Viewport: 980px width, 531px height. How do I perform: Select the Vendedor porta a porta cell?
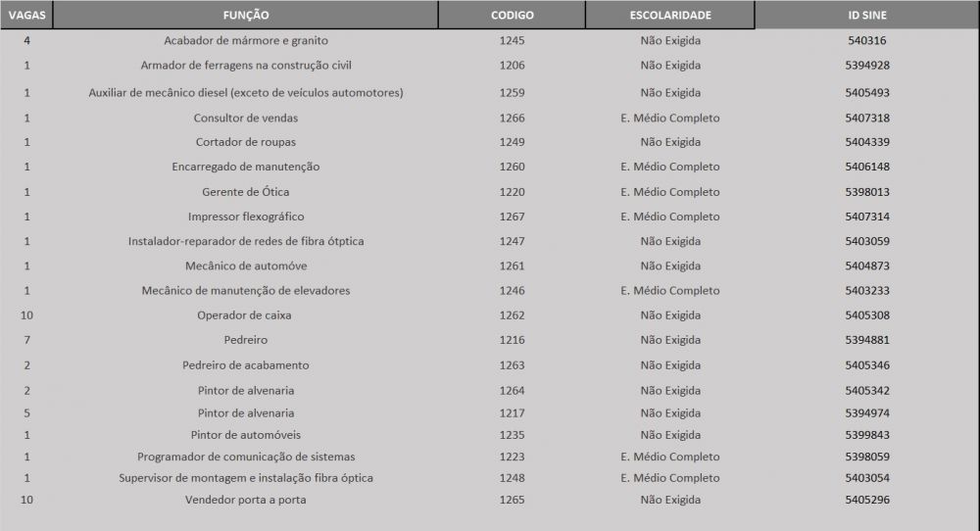pyautogui.click(x=245, y=500)
